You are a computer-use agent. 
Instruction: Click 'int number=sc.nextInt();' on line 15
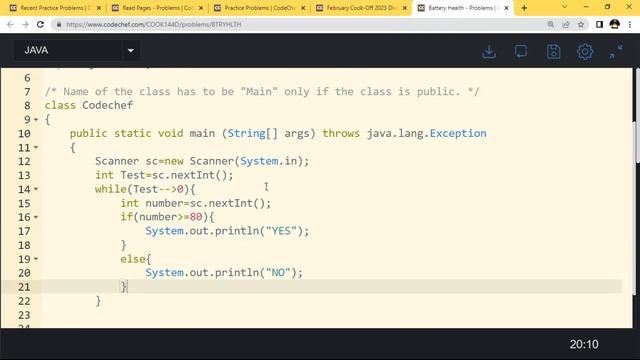(x=196, y=203)
